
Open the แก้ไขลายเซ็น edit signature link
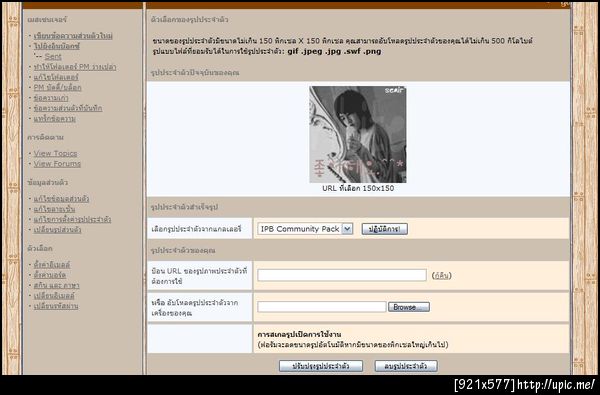coord(54,209)
